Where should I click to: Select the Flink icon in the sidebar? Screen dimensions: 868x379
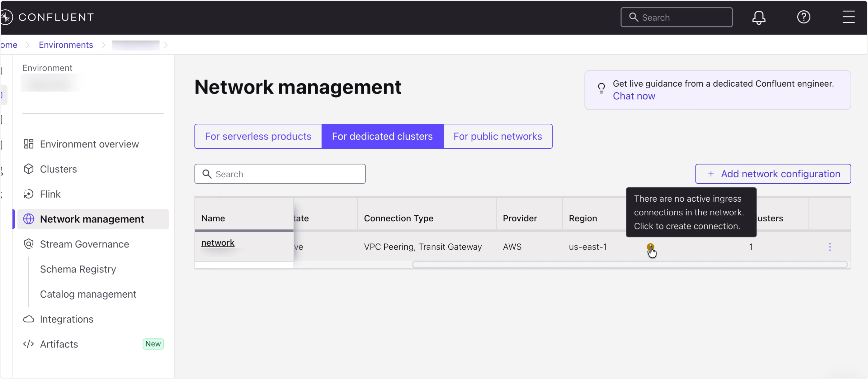click(x=29, y=194)
